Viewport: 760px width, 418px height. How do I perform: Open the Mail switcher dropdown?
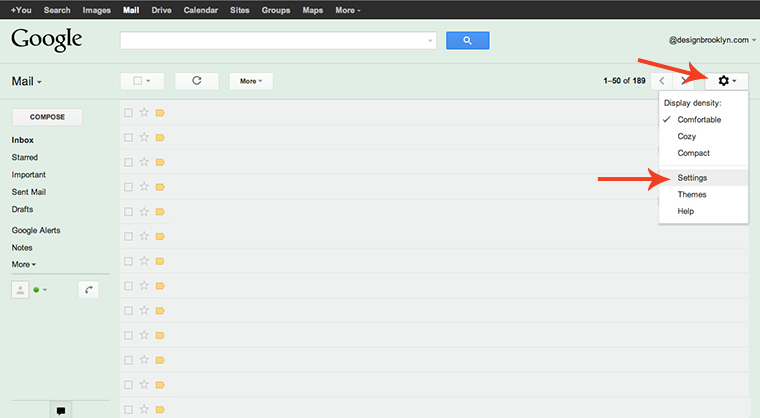click(26, 81)
